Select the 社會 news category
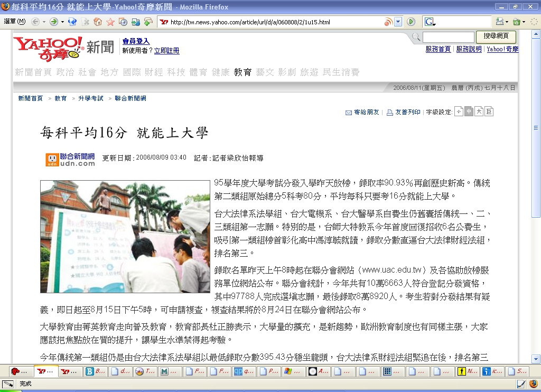Screen dimensions: 541x392 pos(87,72)
